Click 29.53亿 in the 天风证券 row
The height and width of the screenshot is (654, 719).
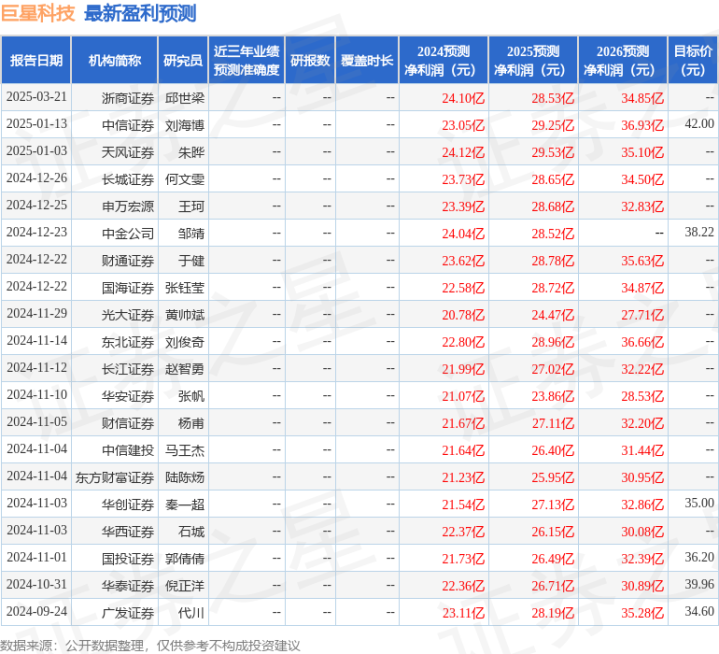[553, 152]
